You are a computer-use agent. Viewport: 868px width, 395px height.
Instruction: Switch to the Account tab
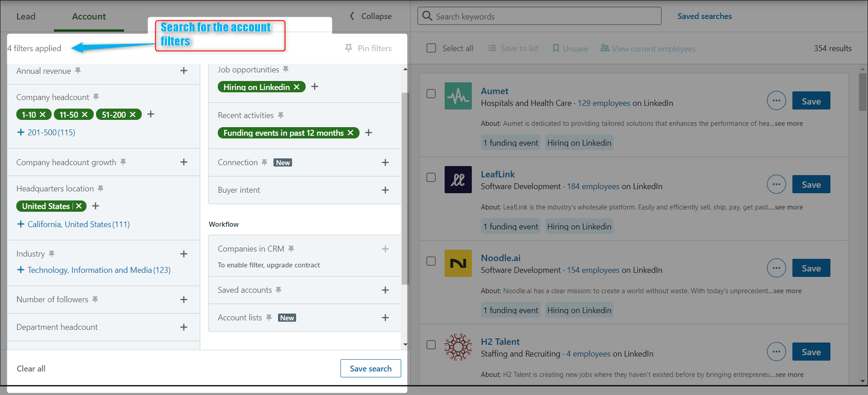pos(89,16)
